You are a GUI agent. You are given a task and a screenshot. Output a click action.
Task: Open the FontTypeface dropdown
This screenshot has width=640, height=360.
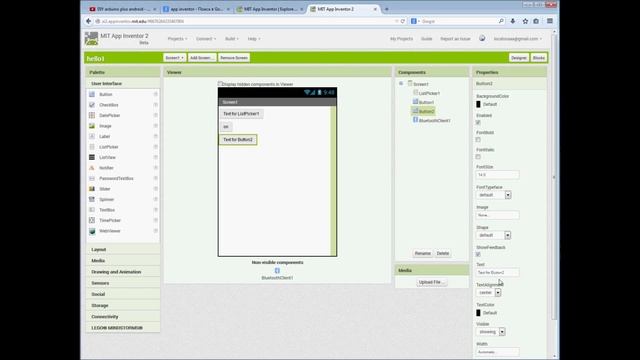[493, 195]
